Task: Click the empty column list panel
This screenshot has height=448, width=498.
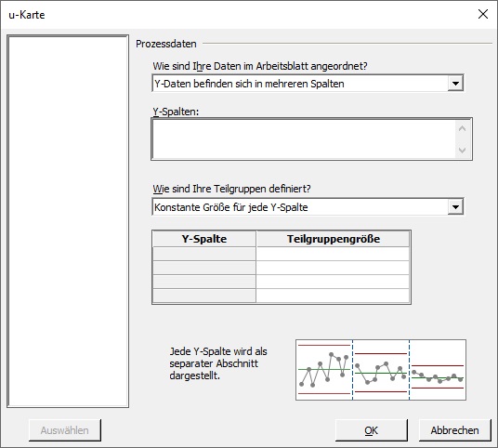Action: point(68,221)
